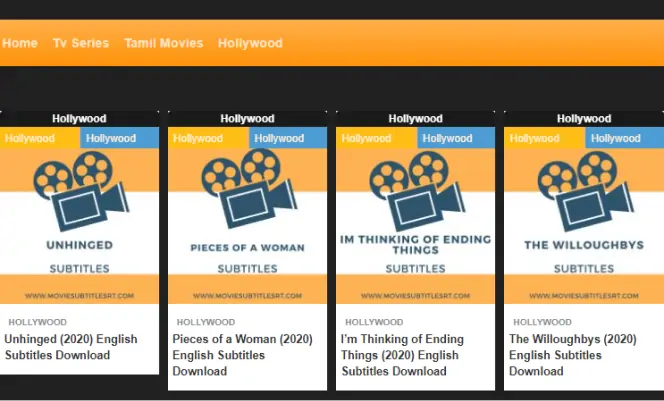Select Hollywood in the navigation bar
664x401 pixels.
250,43
